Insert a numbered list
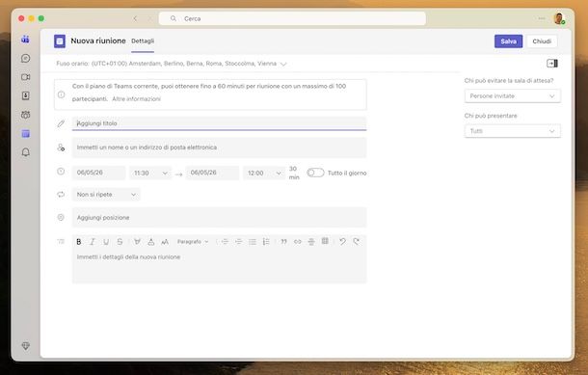This screenshot has height=375, width=588. [266, 242]
